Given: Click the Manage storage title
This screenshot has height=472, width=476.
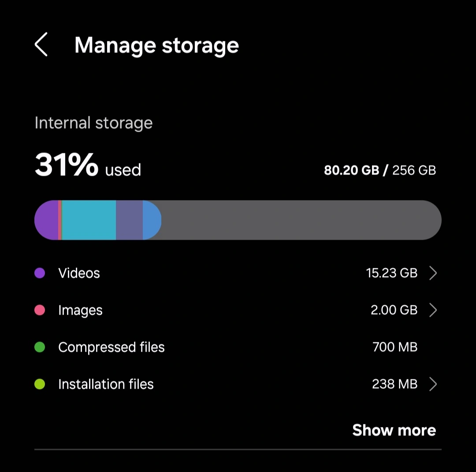Looking at the screenshot, I should click(156, 46).
